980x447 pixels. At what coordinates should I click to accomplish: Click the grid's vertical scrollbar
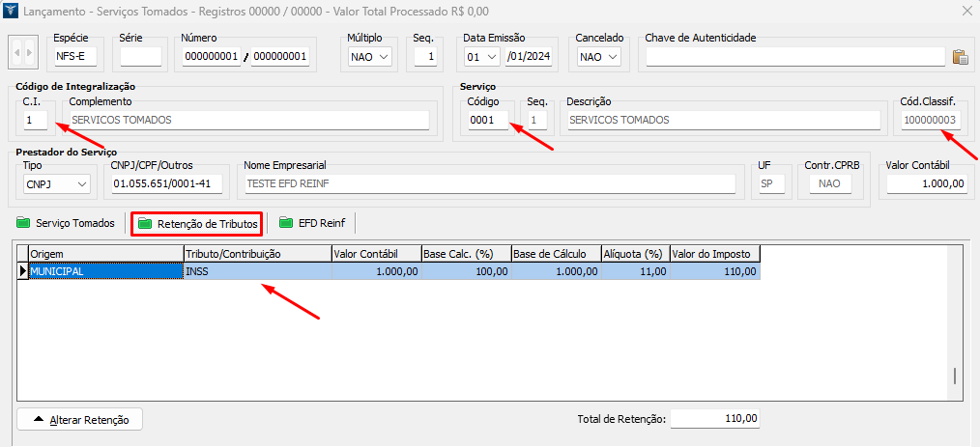[x=955, y=376]
